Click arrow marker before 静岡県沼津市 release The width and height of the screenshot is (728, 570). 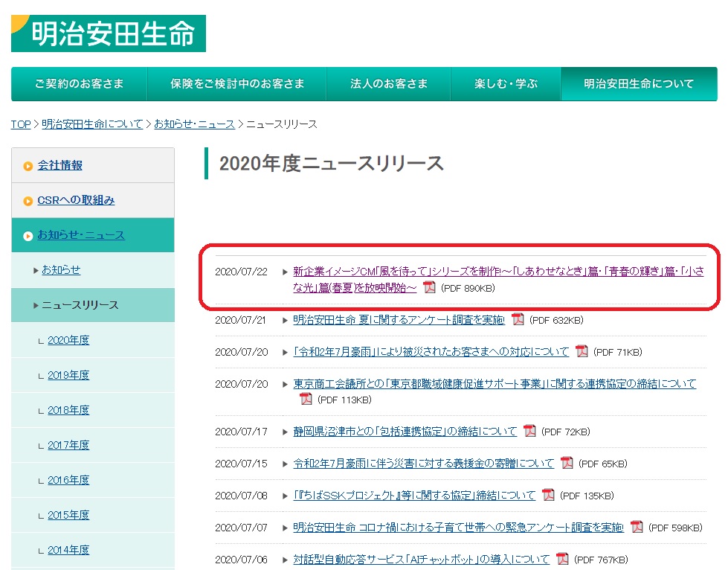click(x=285, y=432)
